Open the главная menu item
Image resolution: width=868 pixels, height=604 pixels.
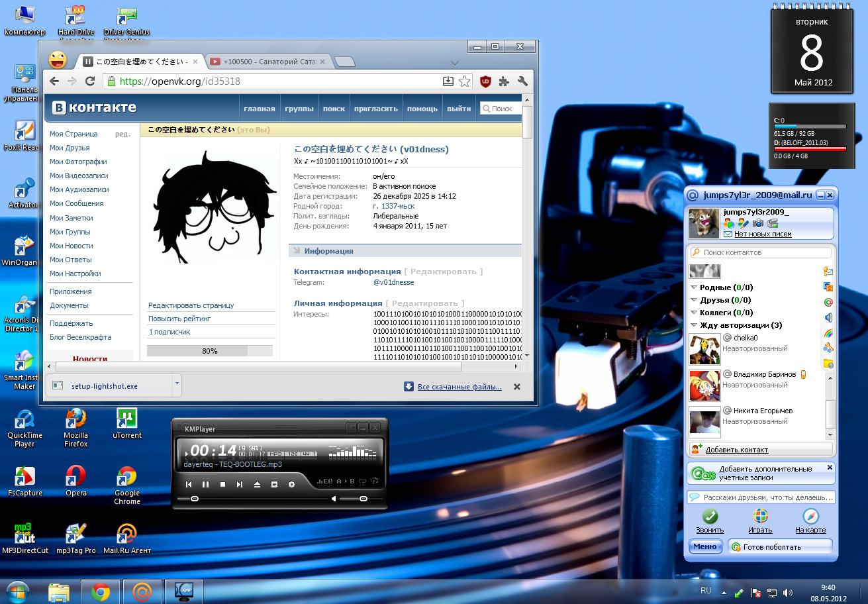[260, 109]
